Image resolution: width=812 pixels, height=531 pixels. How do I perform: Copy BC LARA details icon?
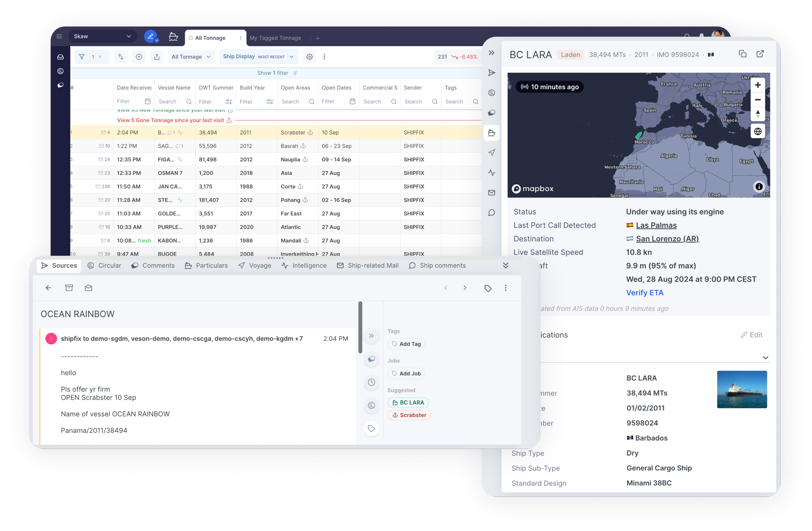(x=743, y=54)
